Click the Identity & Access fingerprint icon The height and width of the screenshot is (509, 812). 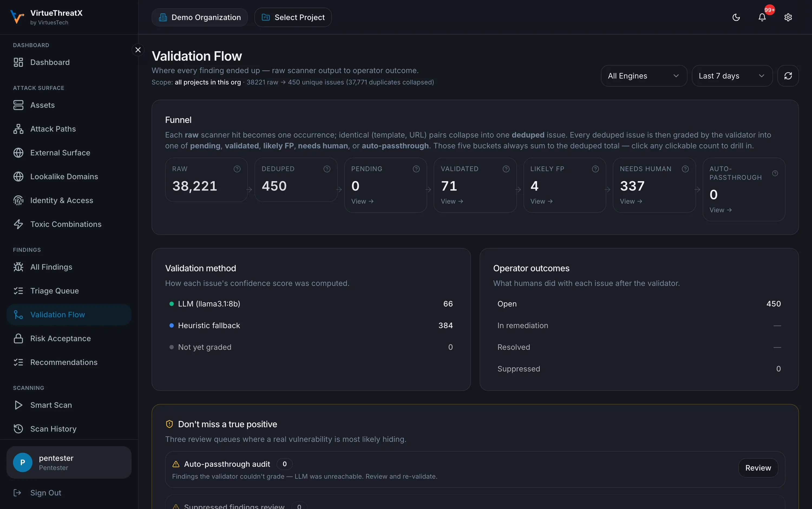pyautogui.click(x=18, y=200)
